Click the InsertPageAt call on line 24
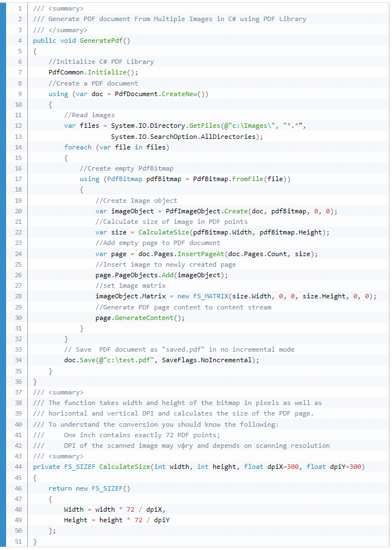Image resolution: width=392 pixels, height=550 pixels. (x=200, y=254)
